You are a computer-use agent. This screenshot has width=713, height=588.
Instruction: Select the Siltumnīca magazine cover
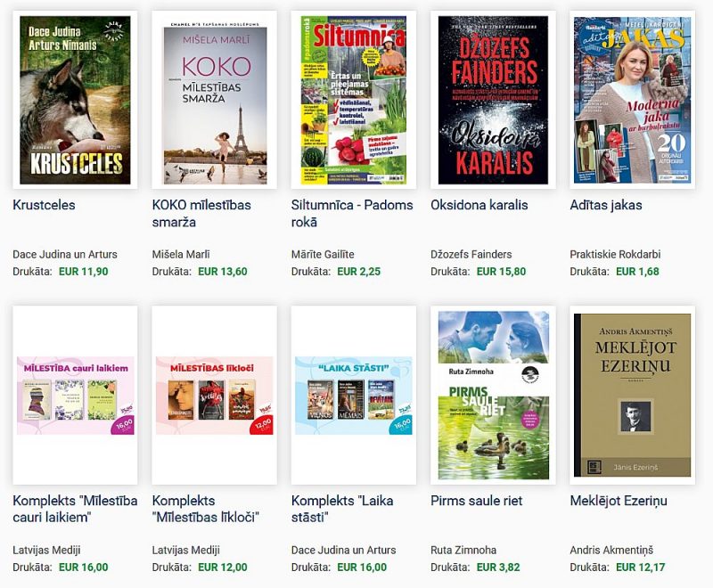click(353, 100)
